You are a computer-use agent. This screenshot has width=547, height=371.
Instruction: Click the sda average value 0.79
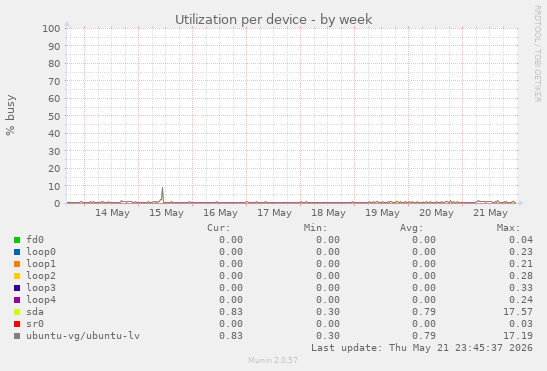(424, 312)
